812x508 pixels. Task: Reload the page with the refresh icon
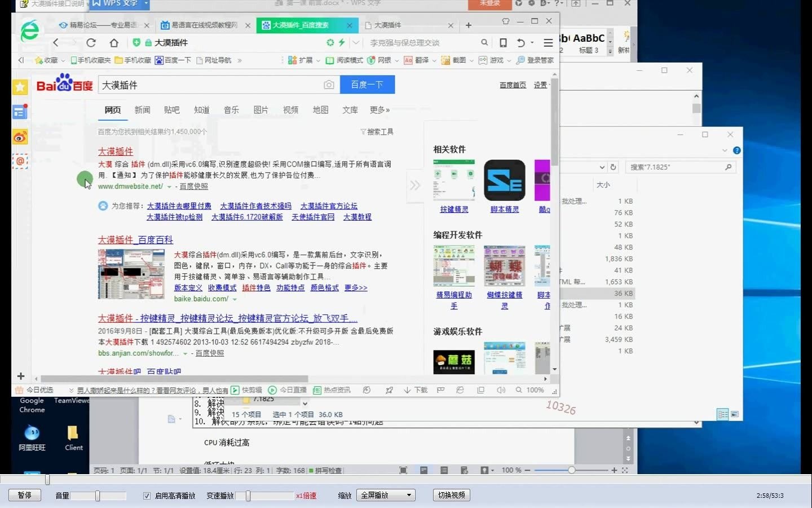pos(91,42)
